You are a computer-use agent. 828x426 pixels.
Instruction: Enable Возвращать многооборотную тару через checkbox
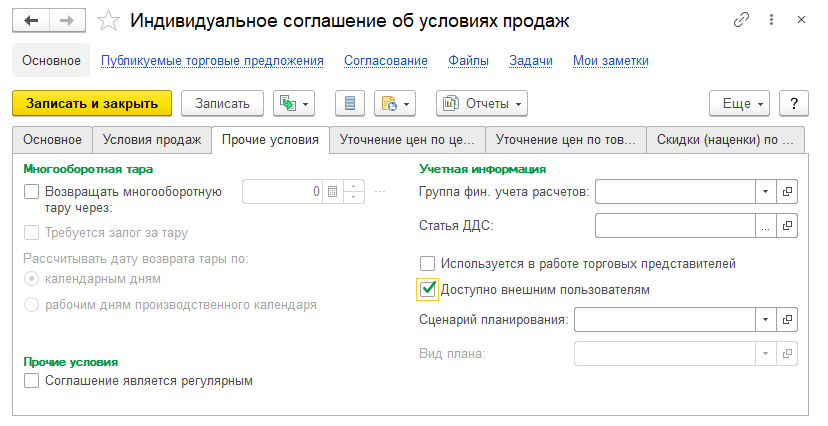tap(31, 191)
